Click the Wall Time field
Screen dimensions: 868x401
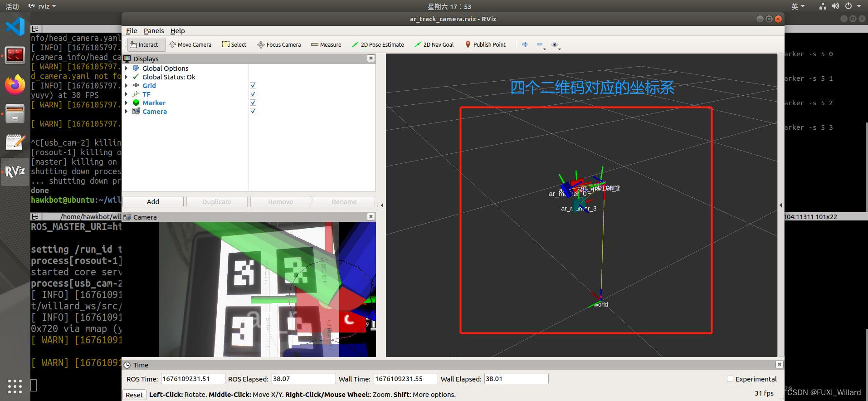coord(405,379)
